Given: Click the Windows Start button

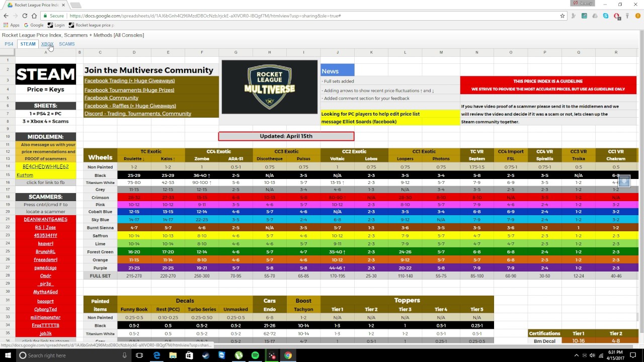Looking at the screenshot, I should click(x=8, y=355).
